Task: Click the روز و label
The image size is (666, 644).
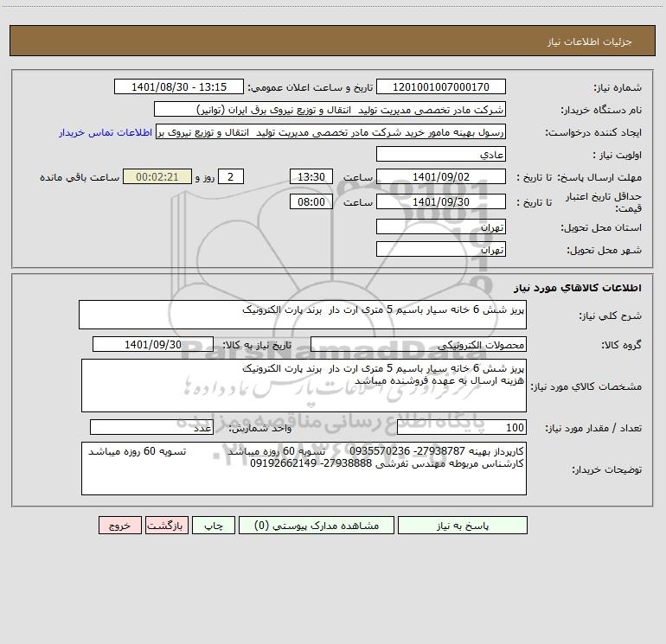Action: pyautogui.click(x=205, y=177)
